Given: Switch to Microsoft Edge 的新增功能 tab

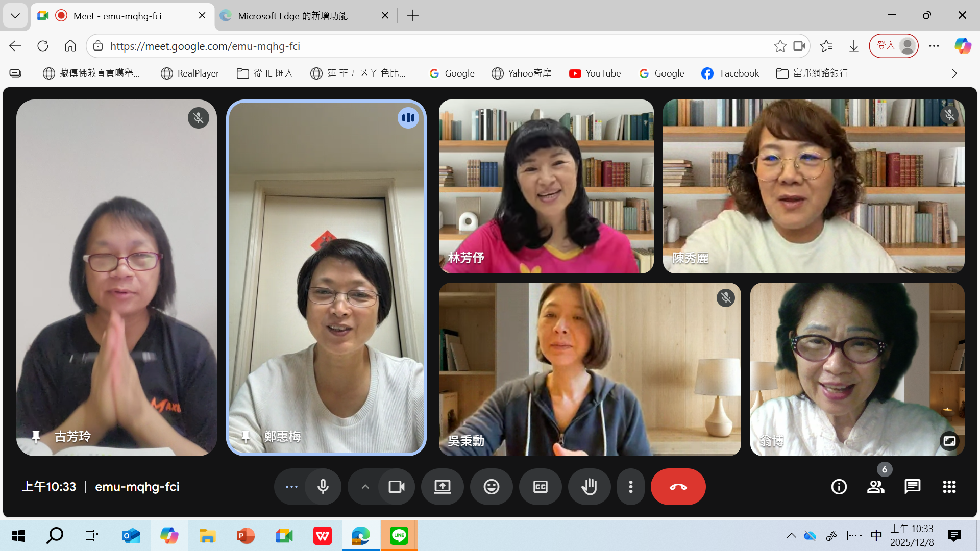Looking at the screenshot, I should 293,16.
